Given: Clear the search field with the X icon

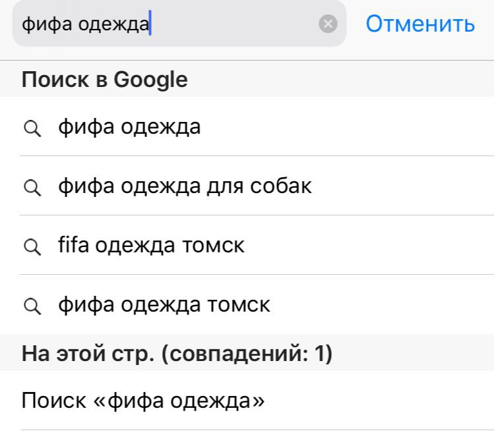Looking at the screenshot, I should point(328,24).
